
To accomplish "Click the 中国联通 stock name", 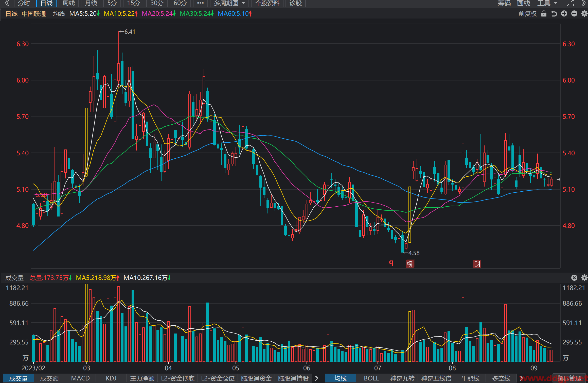I will [x=34, y=14].
